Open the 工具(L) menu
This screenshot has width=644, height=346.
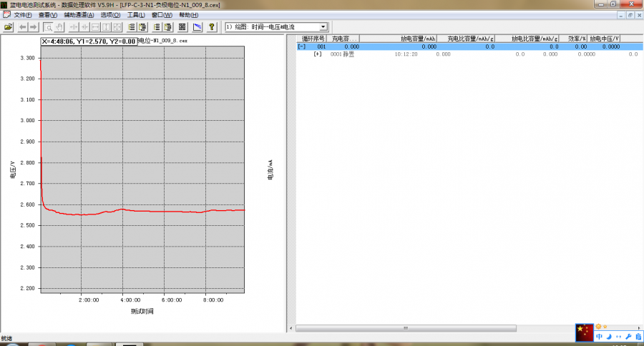[x=136, y=15]
